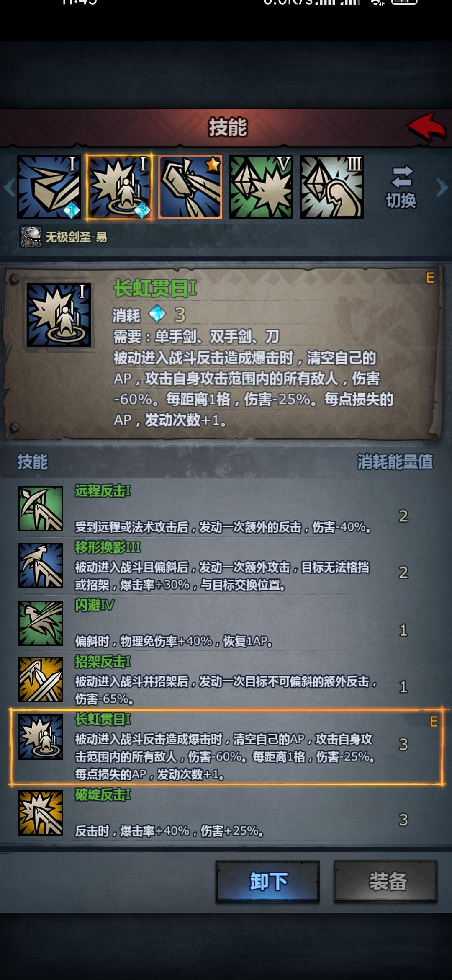Screen dimensions: 452x980
Task: Tap the 消耗能量值 column header
Action: click(395, 462)
